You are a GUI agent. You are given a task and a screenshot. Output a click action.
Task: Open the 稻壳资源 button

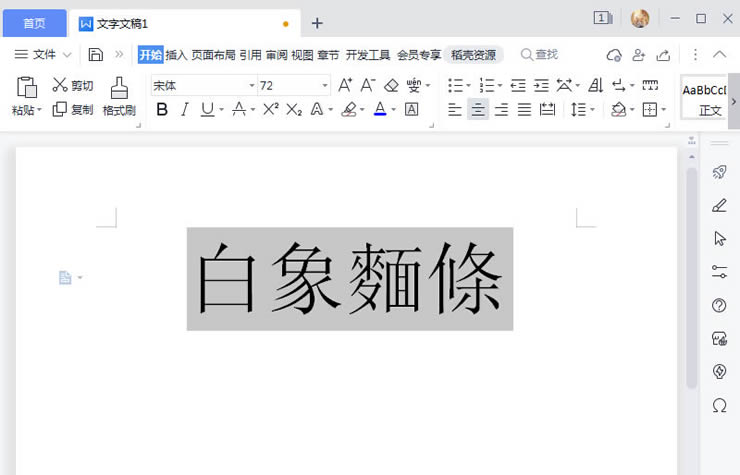[473, 55]
